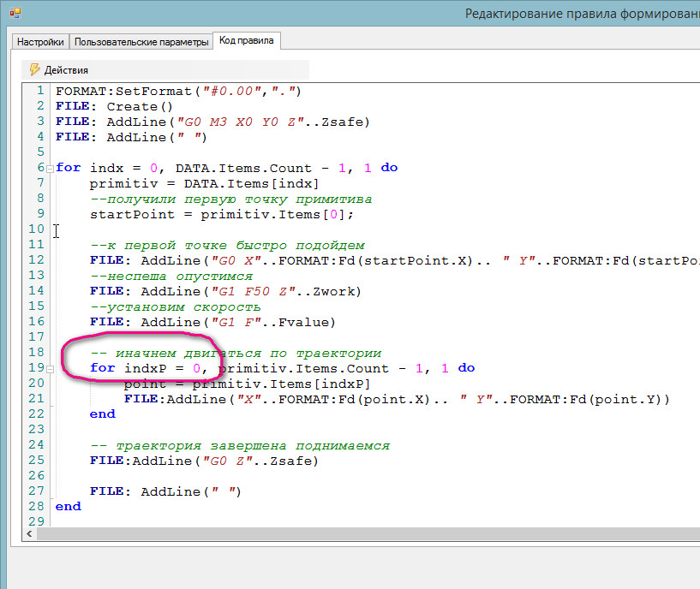Viewport: 700px width, 589px height.
Task: Click comment траектория завершена поднимаемся
Action: [x=240, y=446]
